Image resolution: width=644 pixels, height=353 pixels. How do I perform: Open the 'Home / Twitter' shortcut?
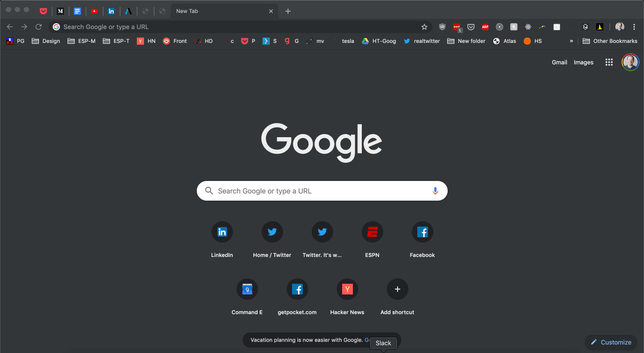pyautogui.click(x=272, y=240)
